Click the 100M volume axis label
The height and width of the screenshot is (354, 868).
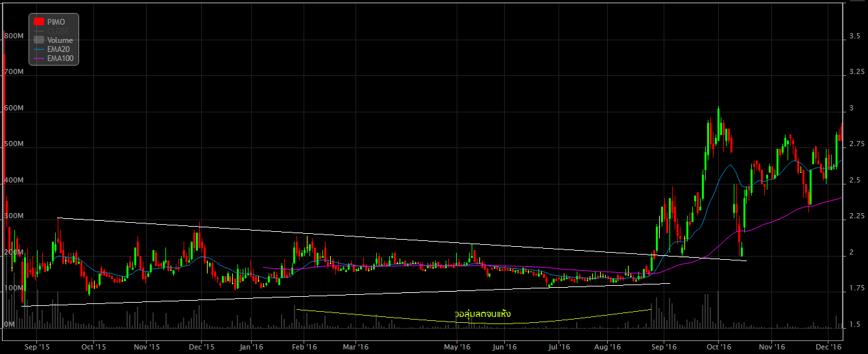14,288
